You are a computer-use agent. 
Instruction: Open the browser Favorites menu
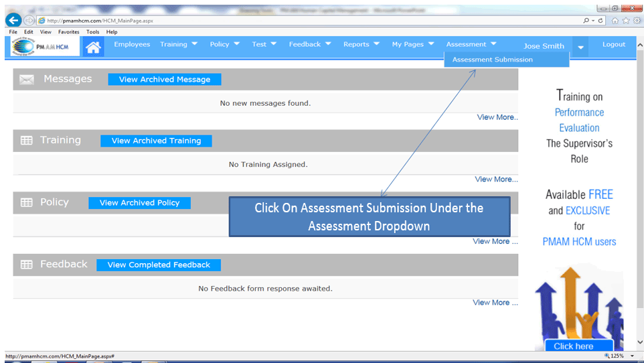(x=68, y=31)
